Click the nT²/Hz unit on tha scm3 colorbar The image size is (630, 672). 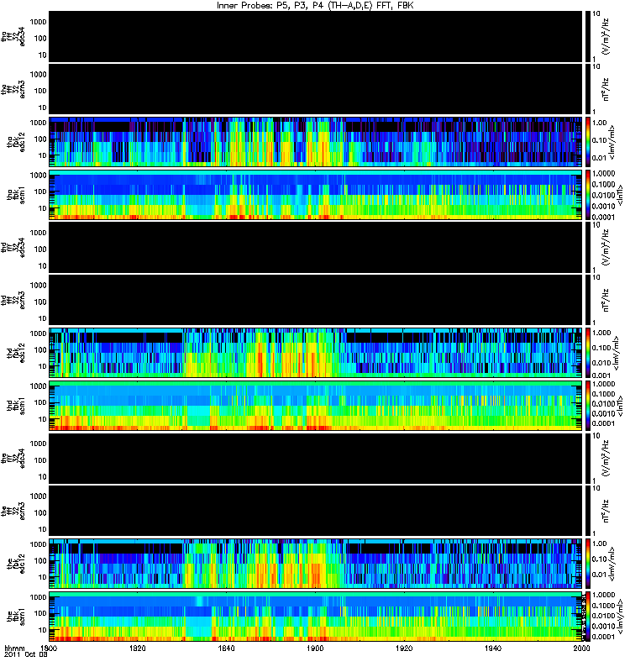(x=606, y=89)
